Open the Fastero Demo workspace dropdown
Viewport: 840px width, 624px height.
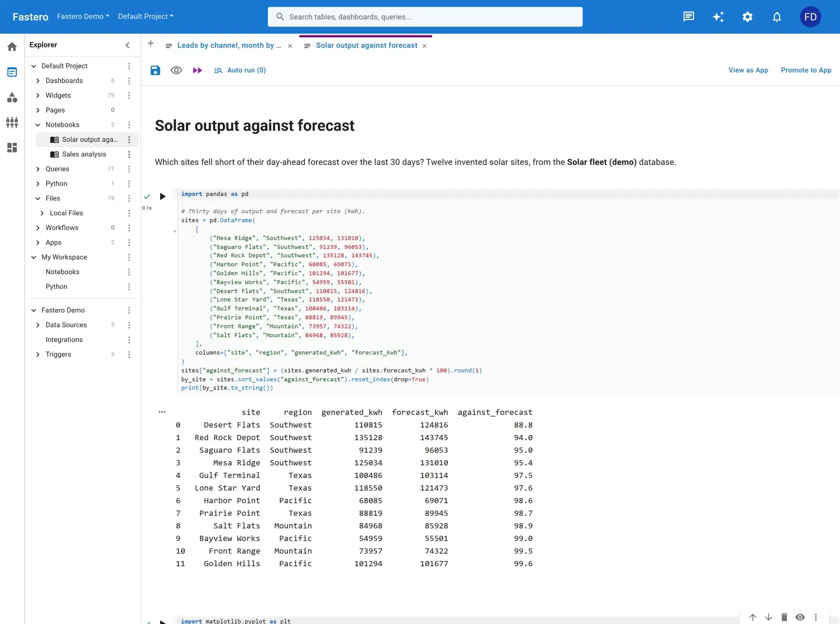tap(83, 16)
